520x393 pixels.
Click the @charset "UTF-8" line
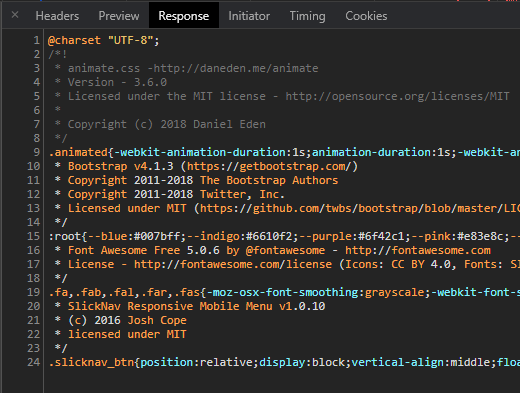[x=104, y=40]
